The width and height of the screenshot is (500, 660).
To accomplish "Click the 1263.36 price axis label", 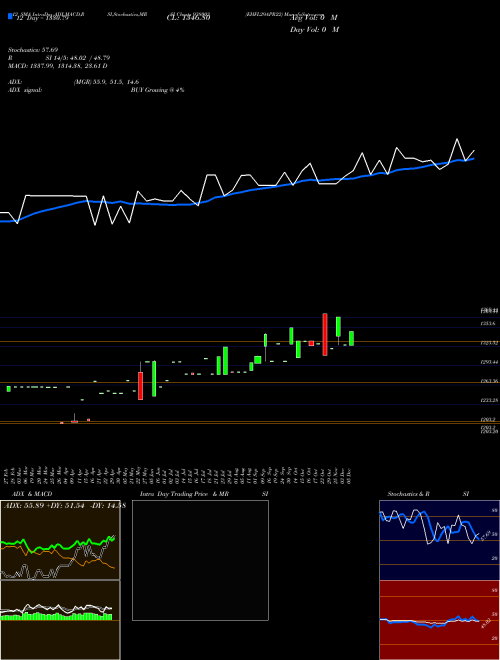I will (489, 381).
